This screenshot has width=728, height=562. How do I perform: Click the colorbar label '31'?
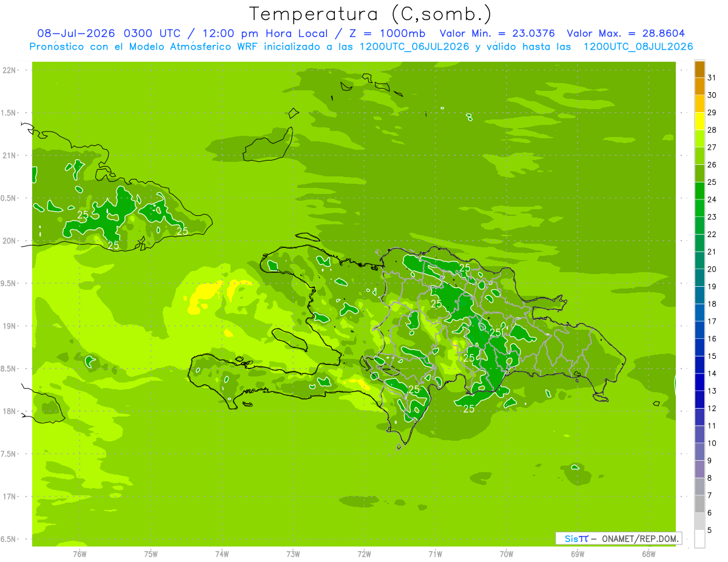pos(712,78)
